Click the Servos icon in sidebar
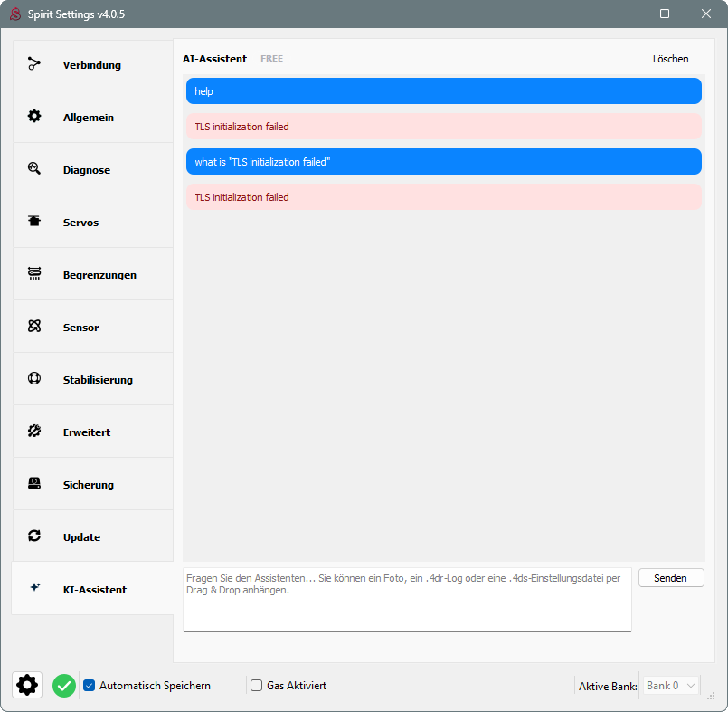This screenshot has height=712, width=728. tap(33, 221)
